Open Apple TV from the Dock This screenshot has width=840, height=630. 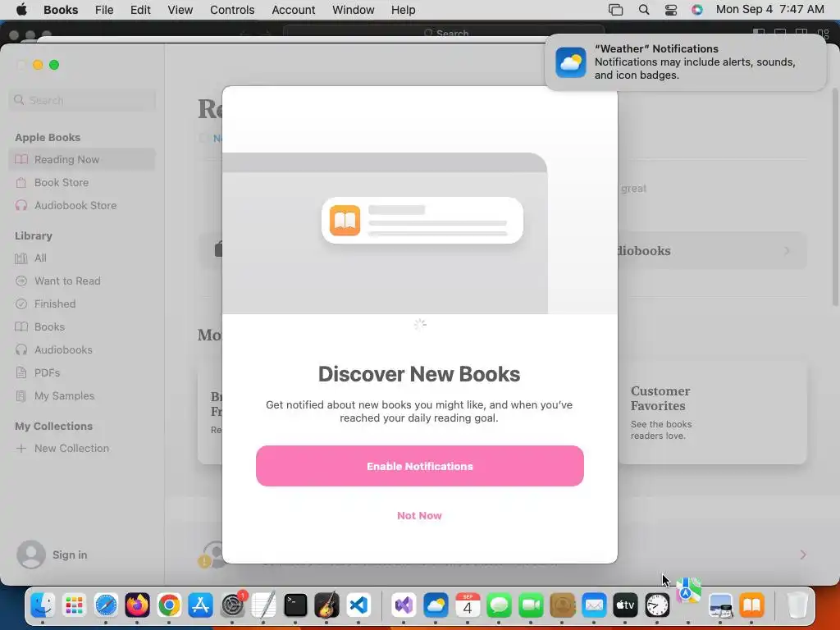click(625, 605)
